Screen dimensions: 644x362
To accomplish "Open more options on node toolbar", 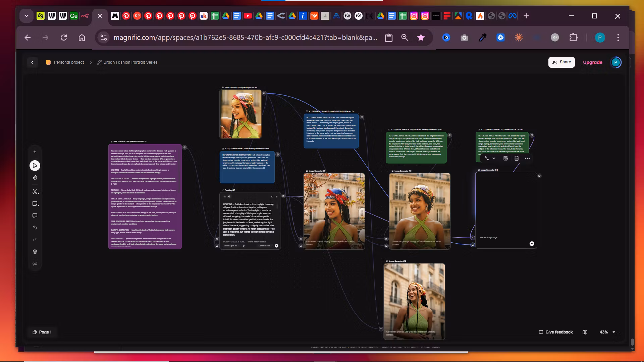I will [527, 158].
